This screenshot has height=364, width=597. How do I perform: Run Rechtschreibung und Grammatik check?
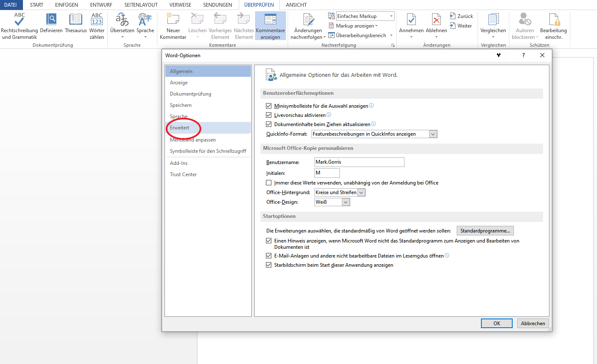[x=19, y=26]
